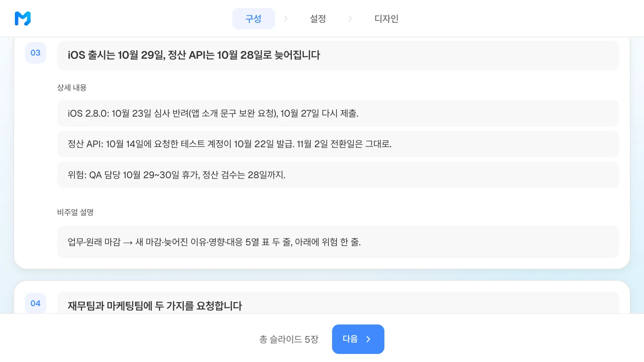Click the chevron between 설정 and 디자인
This screenshot has width=644, height=362.
click(350, 19)
